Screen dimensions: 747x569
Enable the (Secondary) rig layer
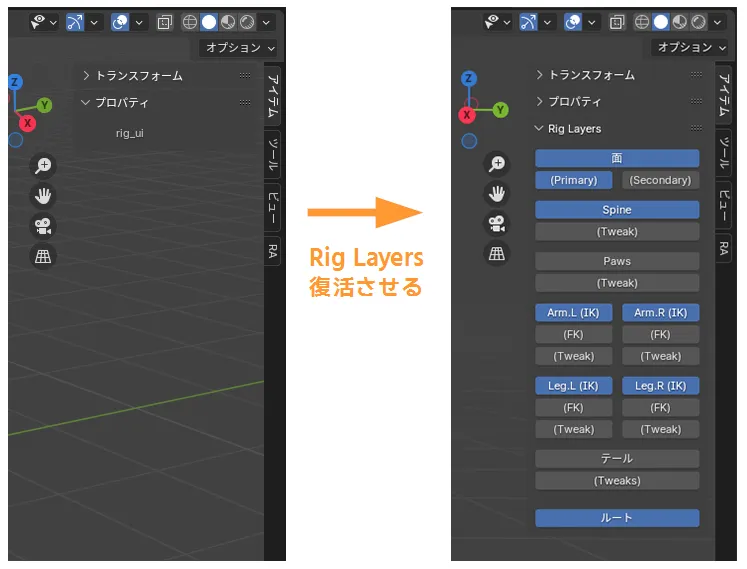(660, 180)
